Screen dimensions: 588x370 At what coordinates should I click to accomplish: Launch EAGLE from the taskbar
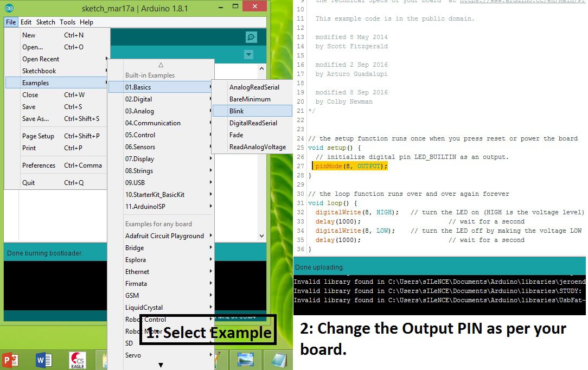(x=77, y=360)
